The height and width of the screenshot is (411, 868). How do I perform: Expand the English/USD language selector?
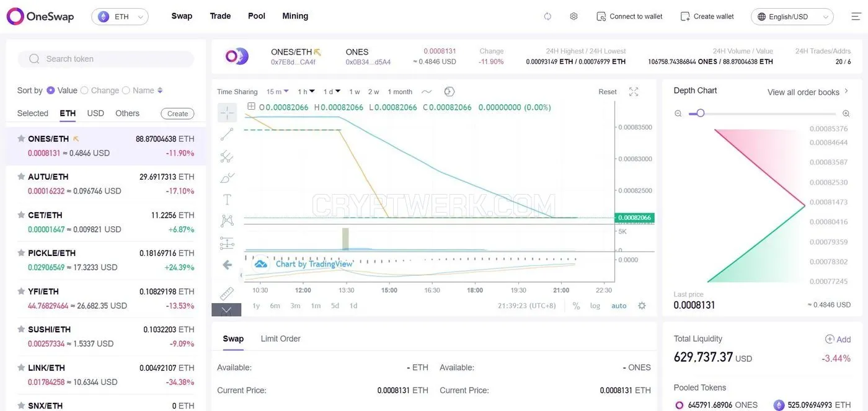[792, 17]
